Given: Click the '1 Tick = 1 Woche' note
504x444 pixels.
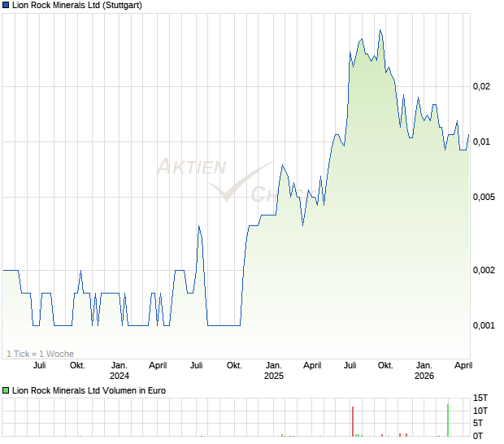Looking at the screenshot, I should 40,354.
